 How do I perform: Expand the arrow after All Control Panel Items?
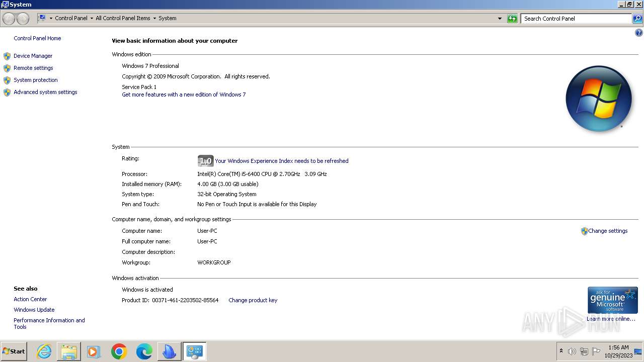point(154,18)
